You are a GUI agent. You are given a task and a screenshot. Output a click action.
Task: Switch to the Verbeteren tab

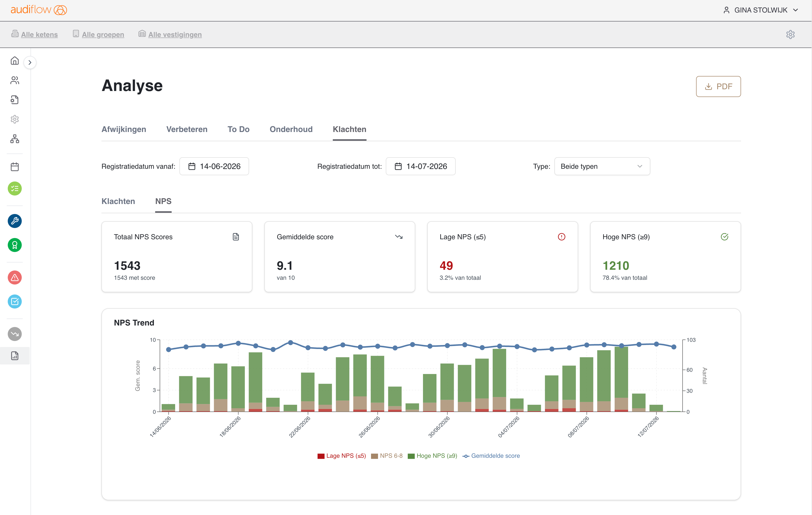(187, 129)
